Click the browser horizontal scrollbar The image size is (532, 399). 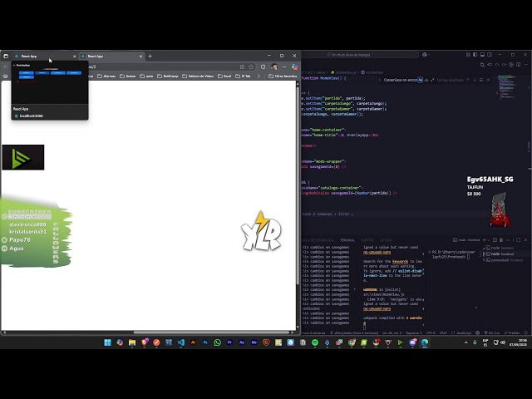point(212,332)
